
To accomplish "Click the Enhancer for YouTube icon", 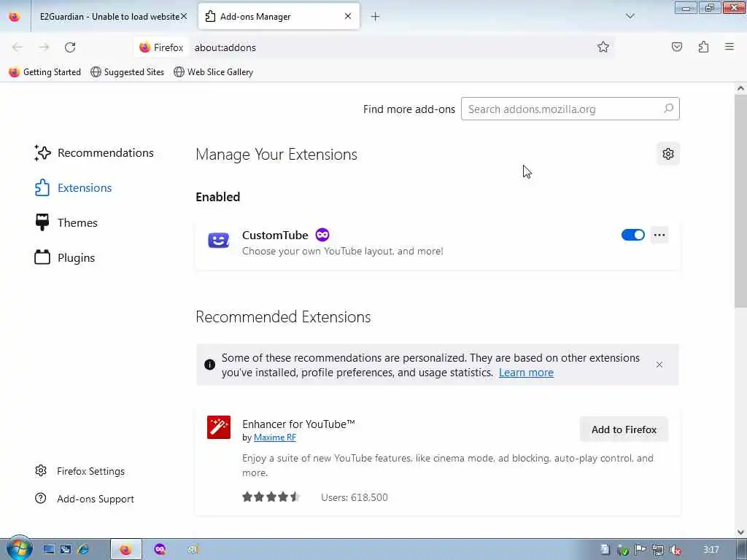I will (x=219, y=427).
